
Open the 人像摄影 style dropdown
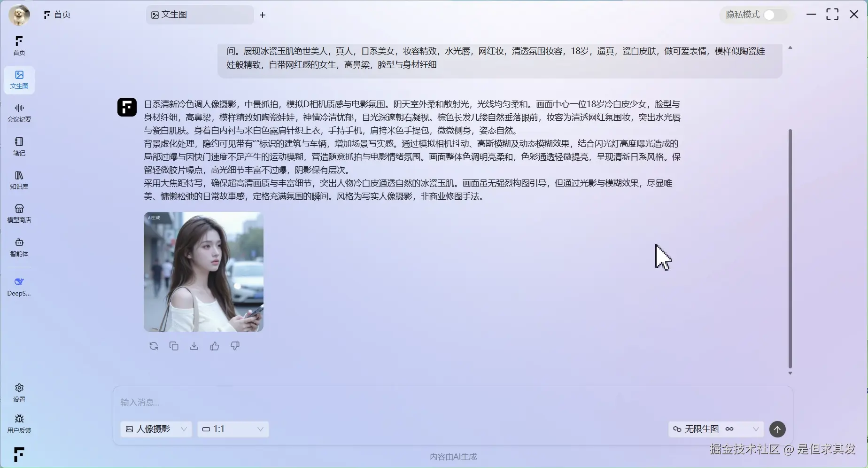156,429
